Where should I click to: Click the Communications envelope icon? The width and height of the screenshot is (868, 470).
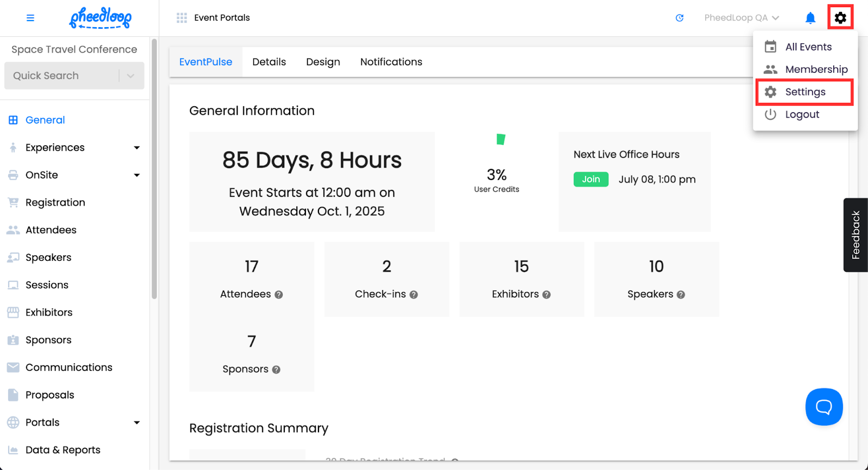(x=13, y=368)
